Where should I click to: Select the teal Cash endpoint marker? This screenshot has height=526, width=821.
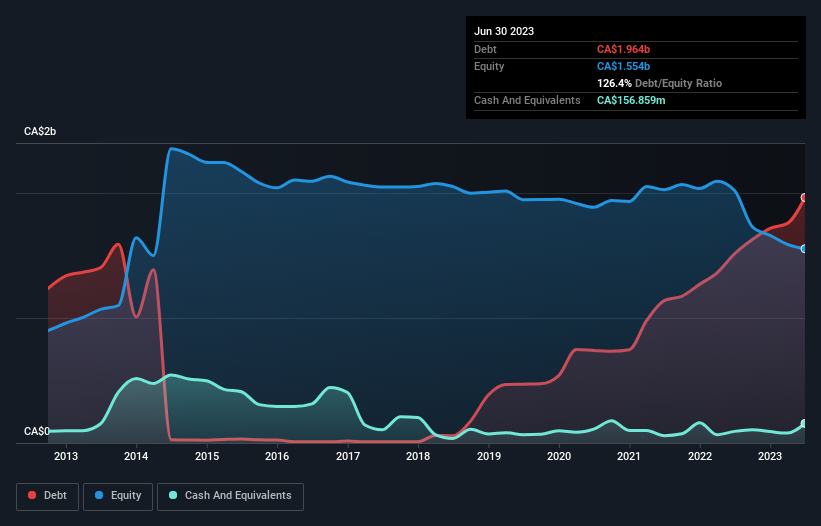tap(805, 423)
